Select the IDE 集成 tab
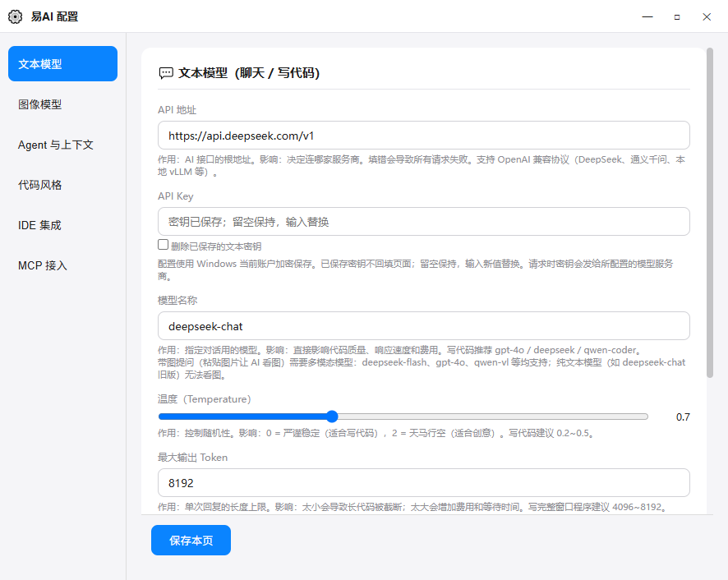Image resolution: width=728 pixels, height=580 pixels. [x=62, y=225]
